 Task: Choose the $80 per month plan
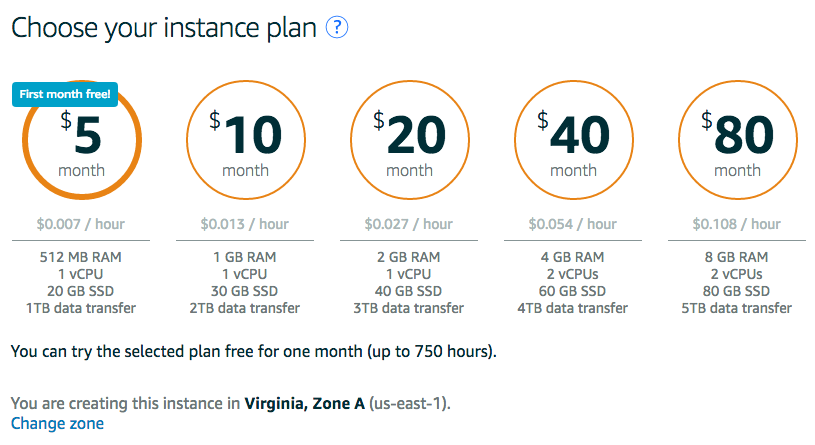tap(737, 143)
